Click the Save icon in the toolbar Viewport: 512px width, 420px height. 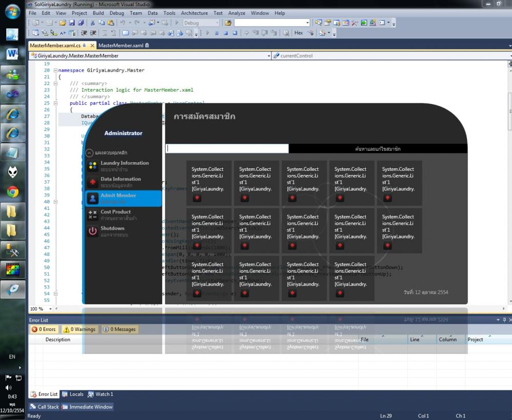72,23
